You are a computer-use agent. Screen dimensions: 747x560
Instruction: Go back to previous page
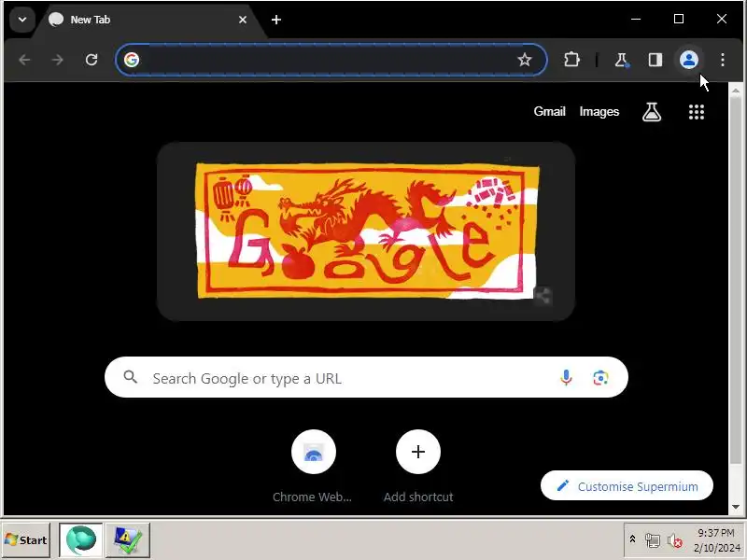click(25, 60)
